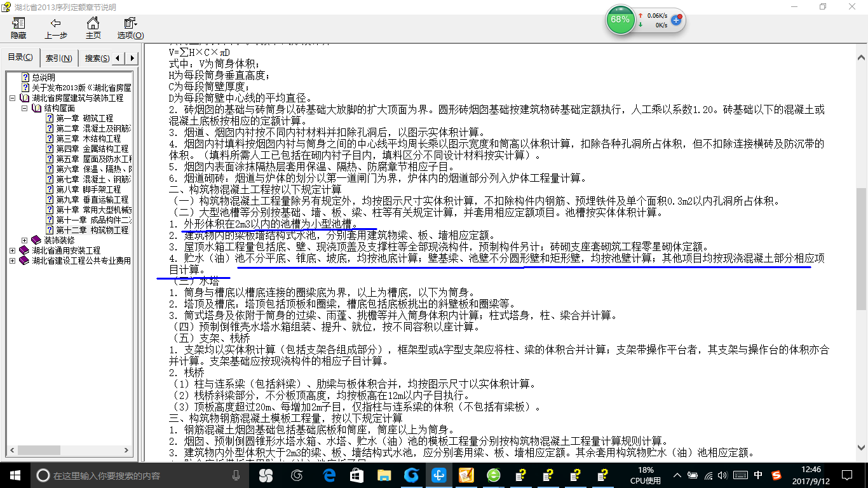The image size is (868, 488).
Task: Launch Microsoft Edge from the taskbar
Action: (x=329, y=475)
